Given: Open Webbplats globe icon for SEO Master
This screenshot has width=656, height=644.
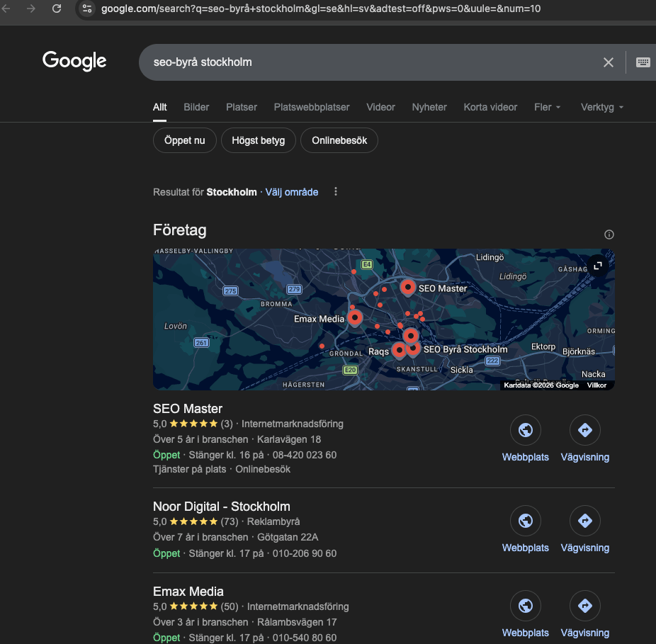Looking at the screenshot, I should point(525,430).
